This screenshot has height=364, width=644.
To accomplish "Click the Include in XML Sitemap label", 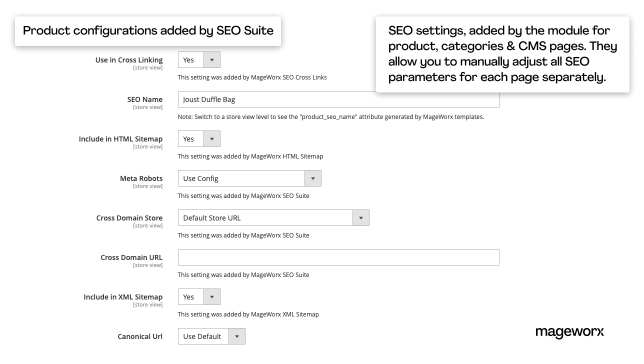I will (123, 296).
